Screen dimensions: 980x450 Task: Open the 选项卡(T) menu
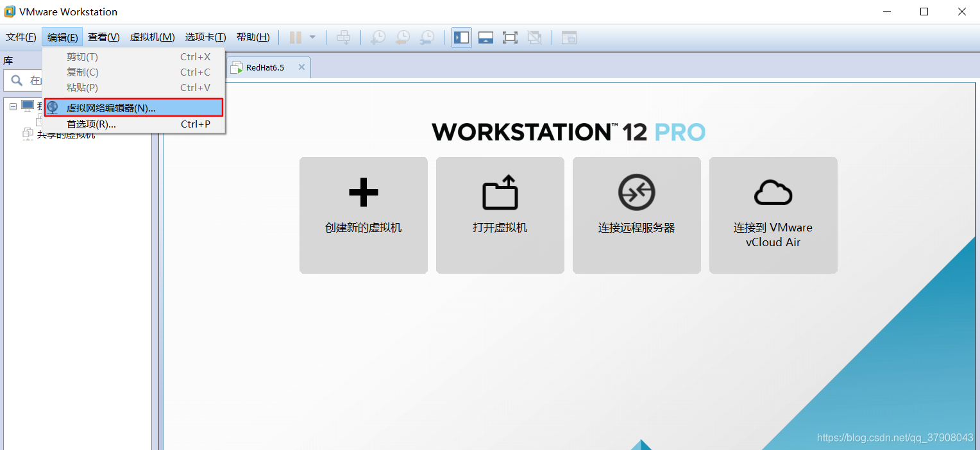(205, 37)
